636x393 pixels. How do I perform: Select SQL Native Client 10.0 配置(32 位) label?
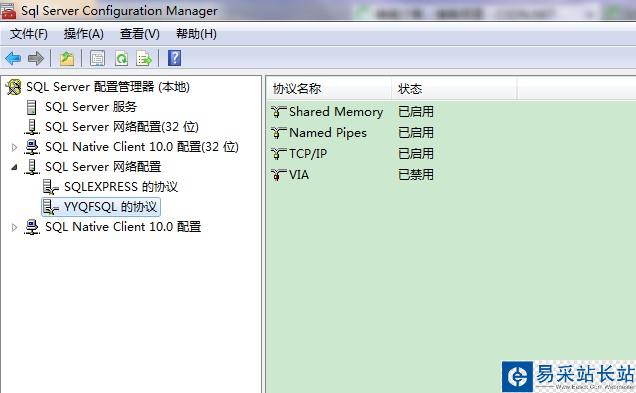(142, 146)
